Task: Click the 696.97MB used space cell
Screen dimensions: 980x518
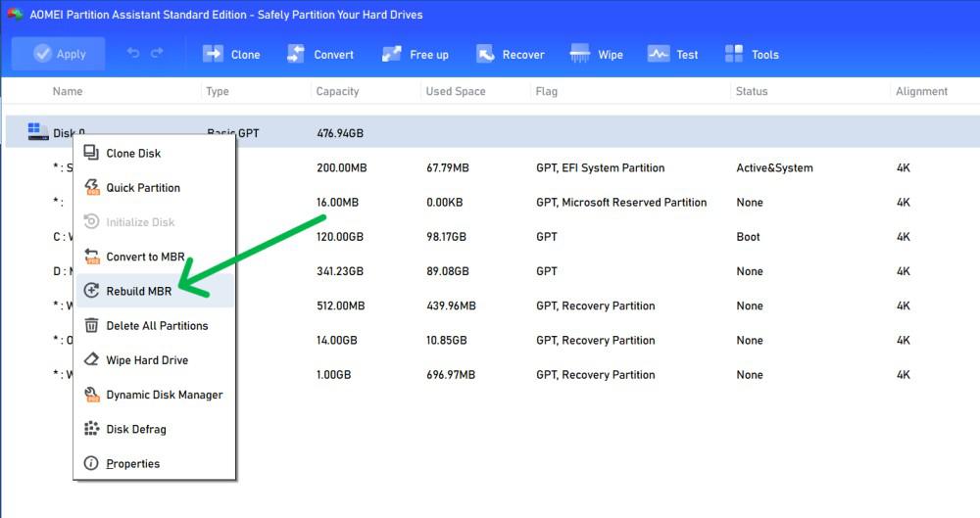Action: pos(451,374)
